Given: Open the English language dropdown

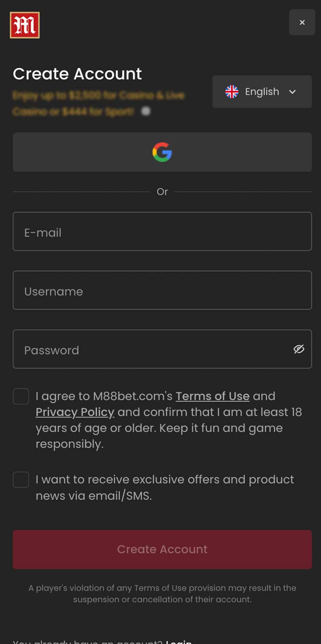Looking at the screenshot, I should pos(262,92).
